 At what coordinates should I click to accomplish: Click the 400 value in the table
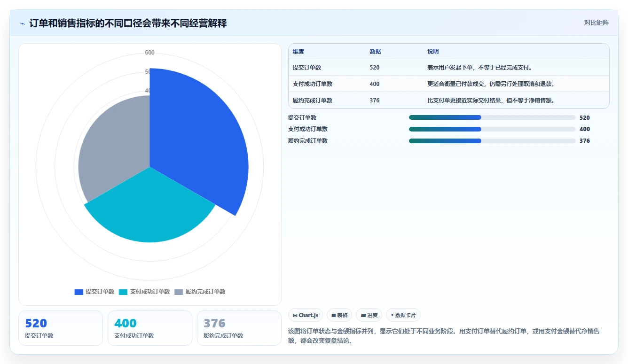(x=375, y=84)
